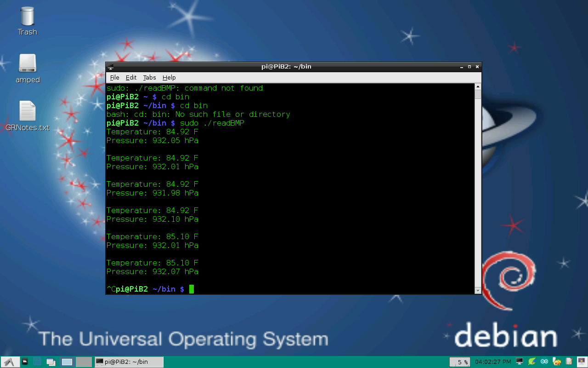Open the notepad with pencil icon
This screenshot has width=588, height=368.
[x=569, y=362]
